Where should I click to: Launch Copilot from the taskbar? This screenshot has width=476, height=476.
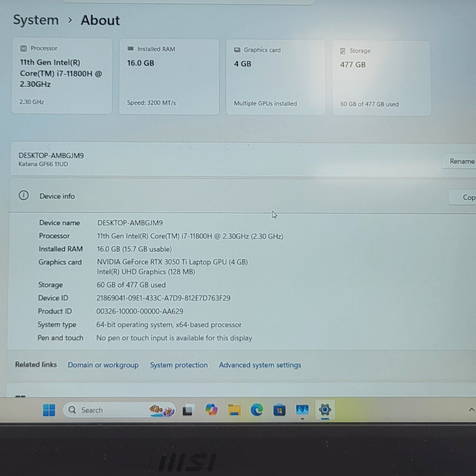point(211,410)
